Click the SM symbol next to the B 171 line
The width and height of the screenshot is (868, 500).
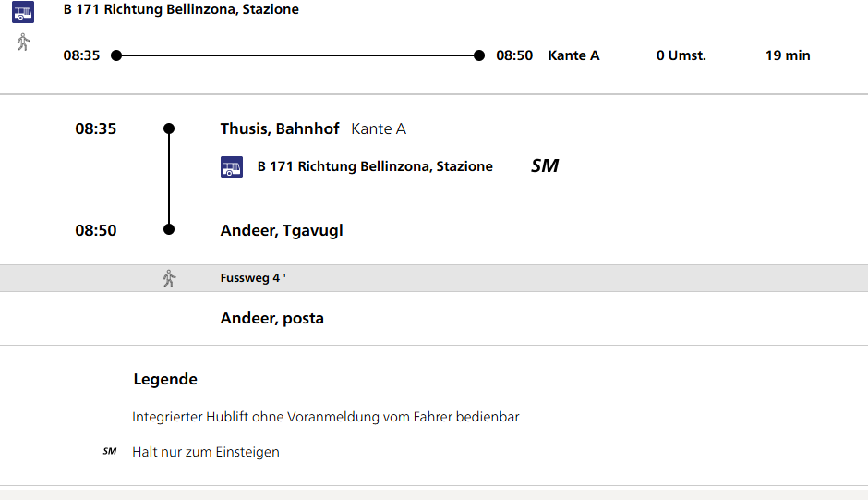pyautogui.click(x=545, y=166)
